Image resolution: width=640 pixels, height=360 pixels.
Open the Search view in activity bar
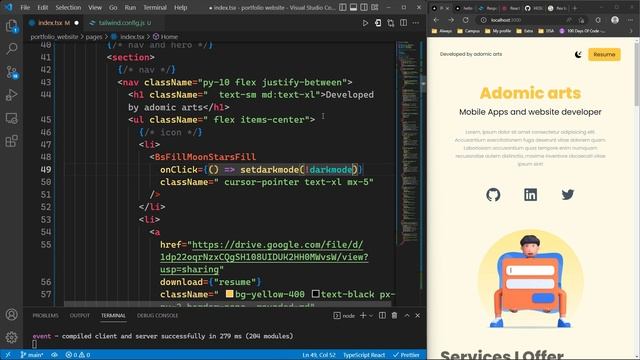click(11, 49)
